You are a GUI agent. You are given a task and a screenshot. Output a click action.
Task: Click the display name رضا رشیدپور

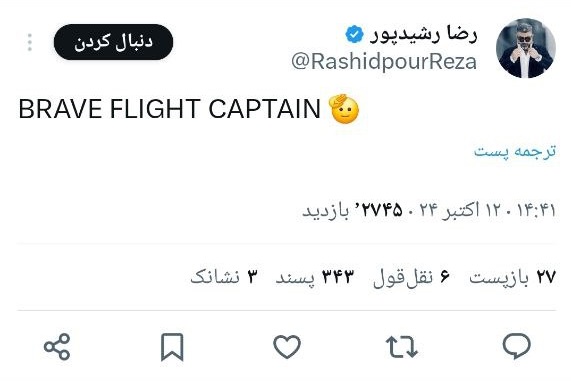tap(423, 34)
